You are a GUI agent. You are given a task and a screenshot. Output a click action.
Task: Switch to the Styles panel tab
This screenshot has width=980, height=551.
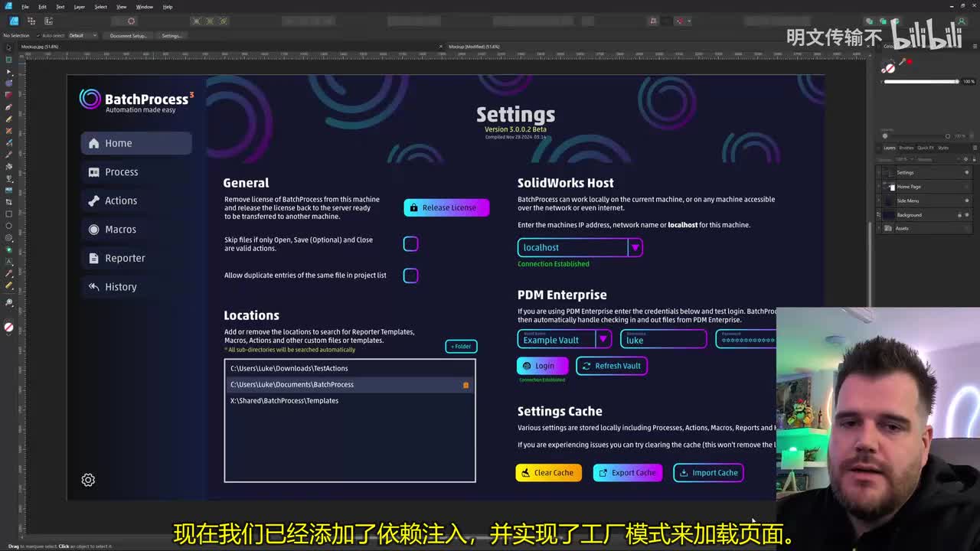click(x=943, y=148)
